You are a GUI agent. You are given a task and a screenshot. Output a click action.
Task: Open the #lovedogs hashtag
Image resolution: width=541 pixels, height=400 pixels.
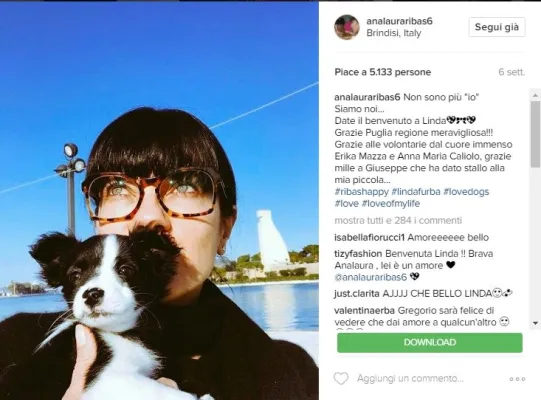[x=466, y=192]
